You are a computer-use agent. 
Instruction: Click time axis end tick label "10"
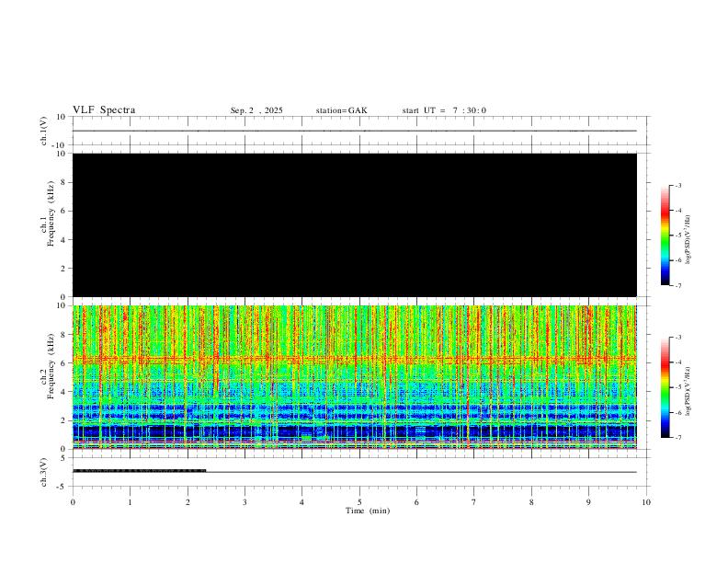[646, 502]
